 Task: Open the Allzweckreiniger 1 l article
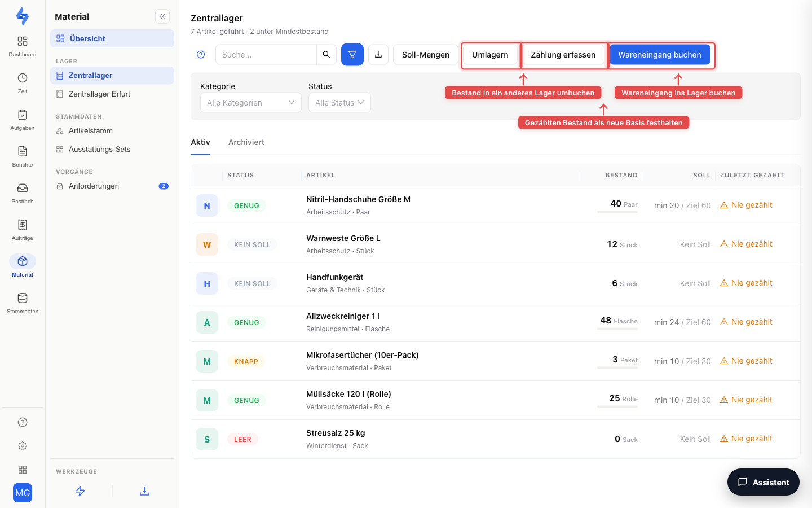343,316
